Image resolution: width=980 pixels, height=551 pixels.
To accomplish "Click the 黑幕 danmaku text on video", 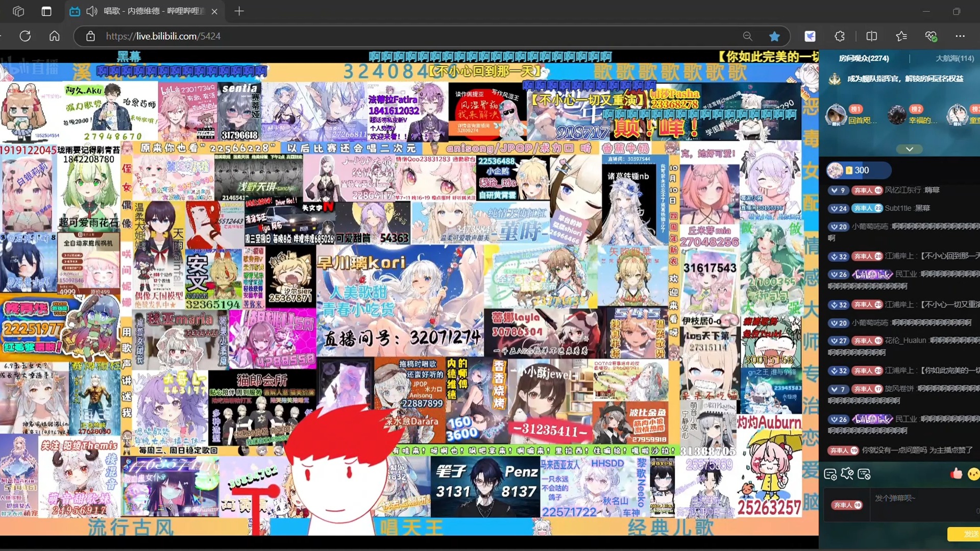I will (129, 56).
